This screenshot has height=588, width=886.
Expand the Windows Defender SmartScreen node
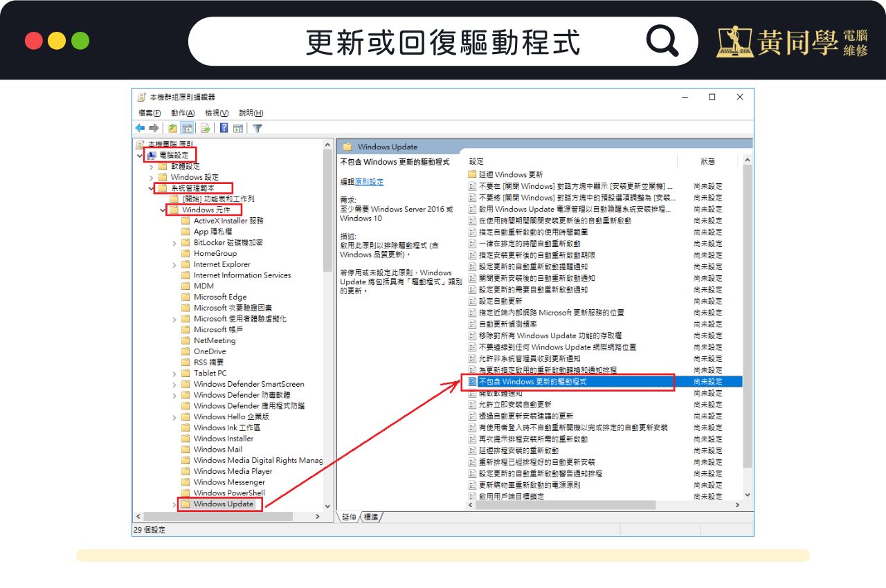point(174,384)
